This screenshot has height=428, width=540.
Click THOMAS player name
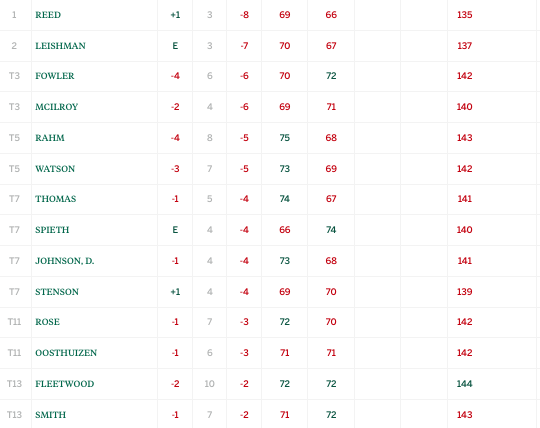[x=55, y=199]
